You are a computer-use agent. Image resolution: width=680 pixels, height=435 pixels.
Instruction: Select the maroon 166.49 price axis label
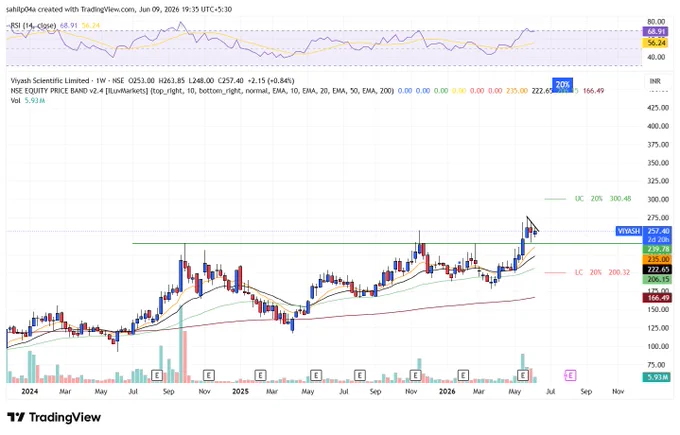click(658, 298)
